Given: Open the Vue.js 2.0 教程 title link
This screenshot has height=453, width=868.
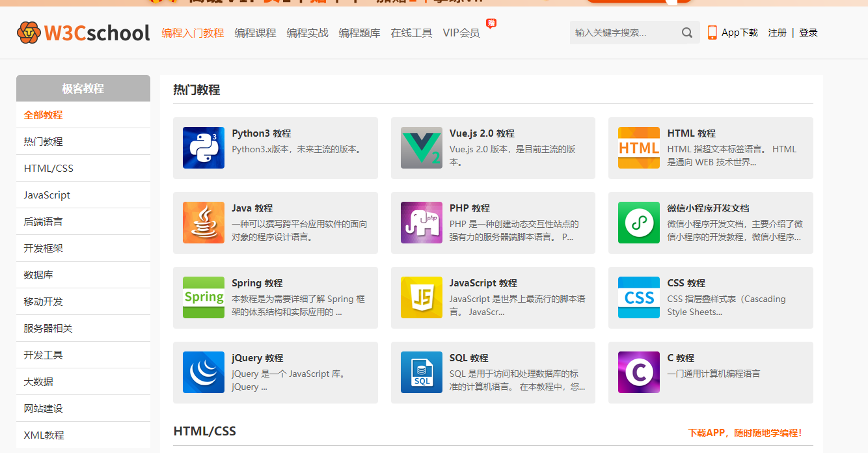Looking at the screenshot, I should pyautogui.click(x=482, y=133).
